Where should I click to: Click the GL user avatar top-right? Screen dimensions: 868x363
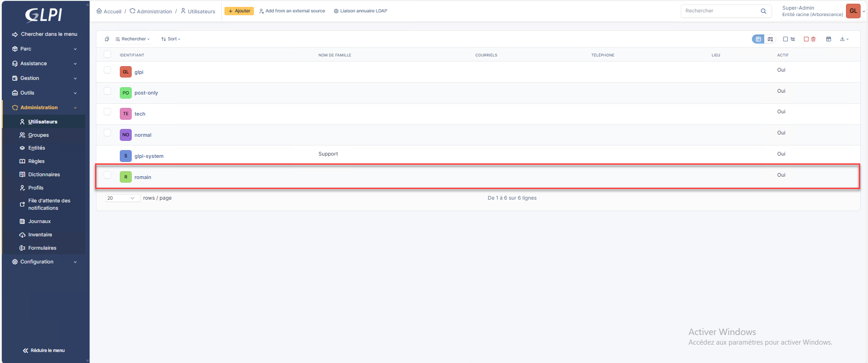click(853, 11)
